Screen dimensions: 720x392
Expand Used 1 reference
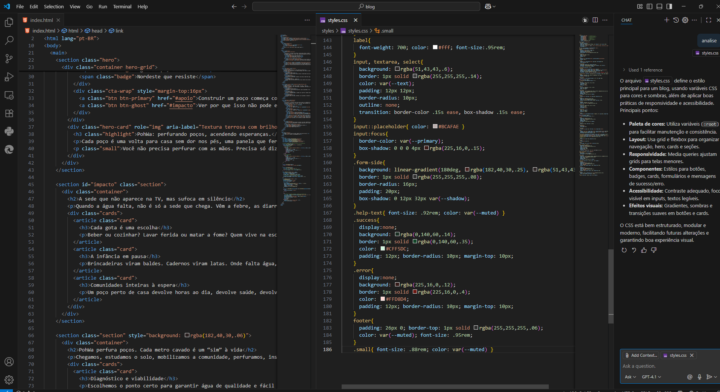(643, 70)
